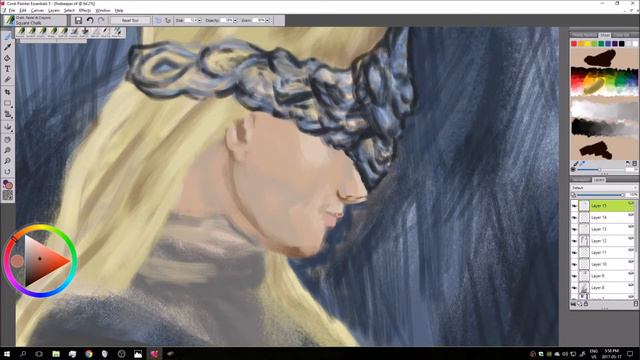
Task: Click the clear Mixer pad trash icon
Action: [x=635, y=164]
